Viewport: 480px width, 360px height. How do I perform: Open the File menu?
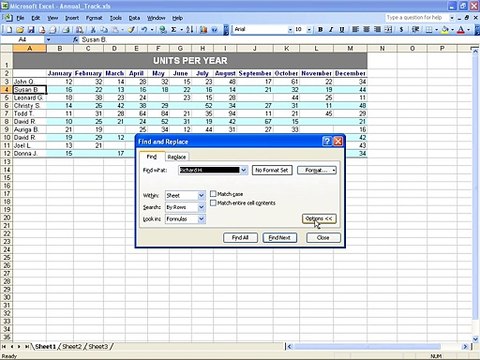coord(20,18)
